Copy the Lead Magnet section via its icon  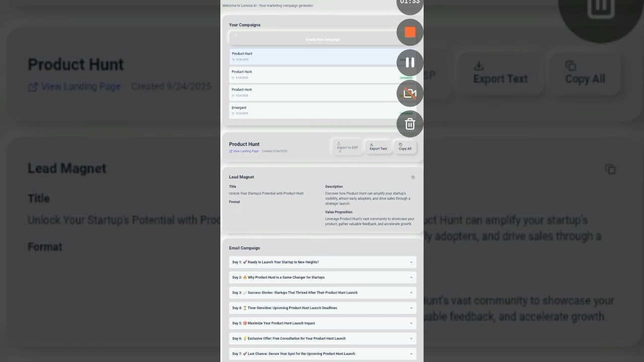click(x=413, y=177)
